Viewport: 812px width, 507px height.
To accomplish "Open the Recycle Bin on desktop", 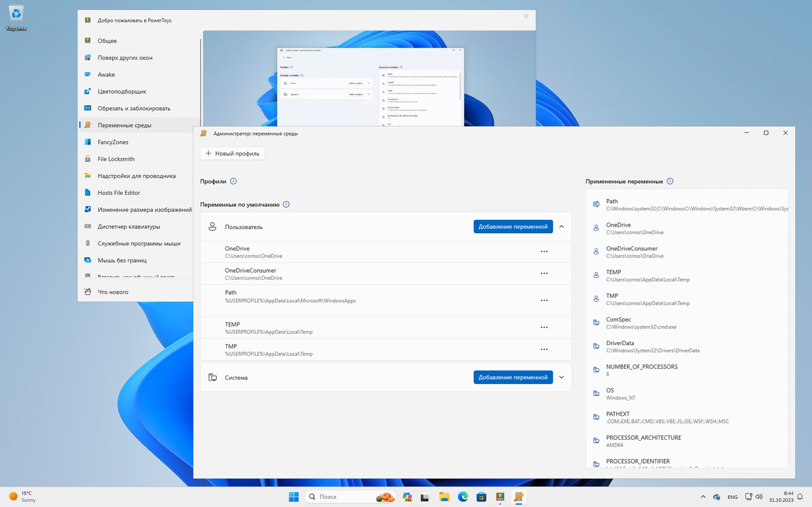I will (x=16, y=18).
